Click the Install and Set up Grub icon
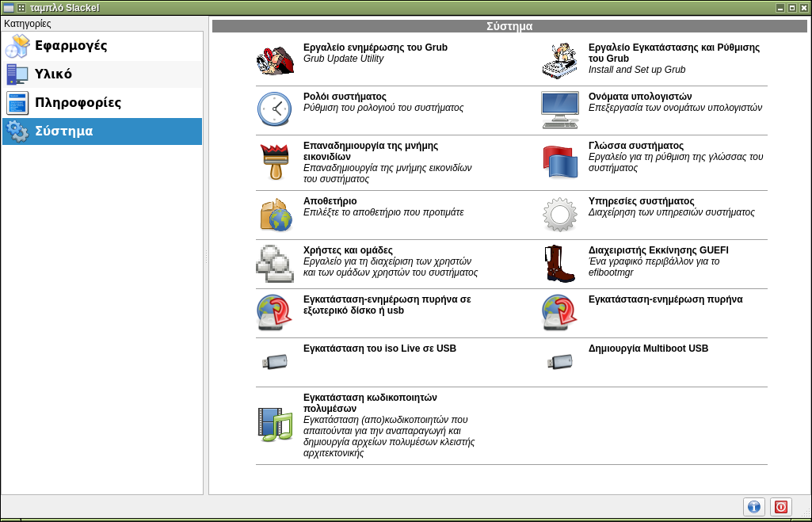The image size is (812, 522). (560, 60)
